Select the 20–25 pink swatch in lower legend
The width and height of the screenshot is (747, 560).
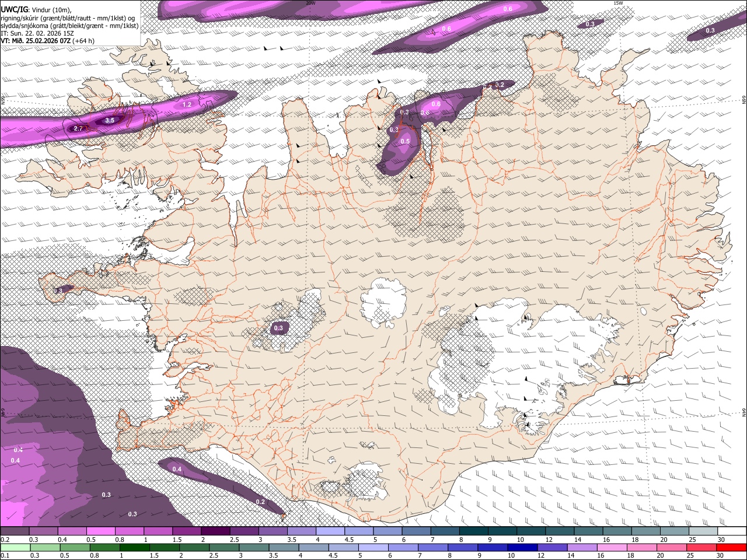pos(672,547)
